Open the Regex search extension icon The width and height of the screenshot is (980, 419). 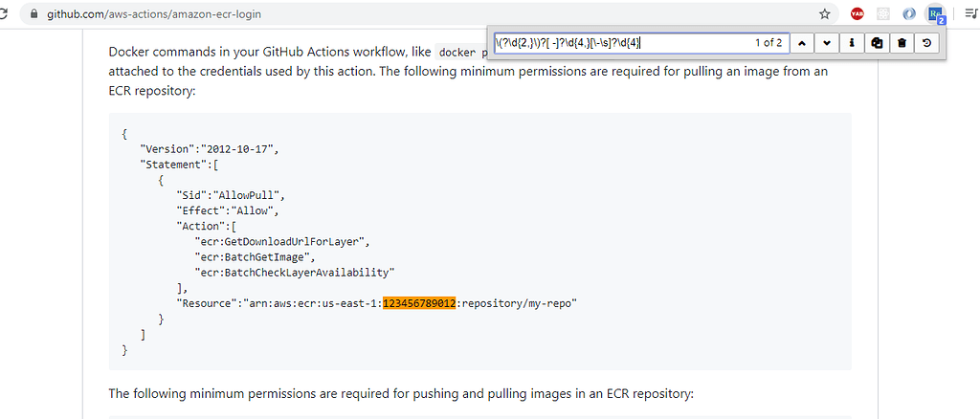click(x=934, y=15)
